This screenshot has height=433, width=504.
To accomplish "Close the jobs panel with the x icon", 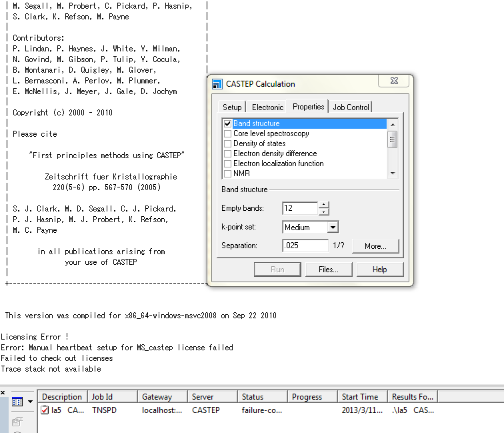I will [x=3, y=392].
